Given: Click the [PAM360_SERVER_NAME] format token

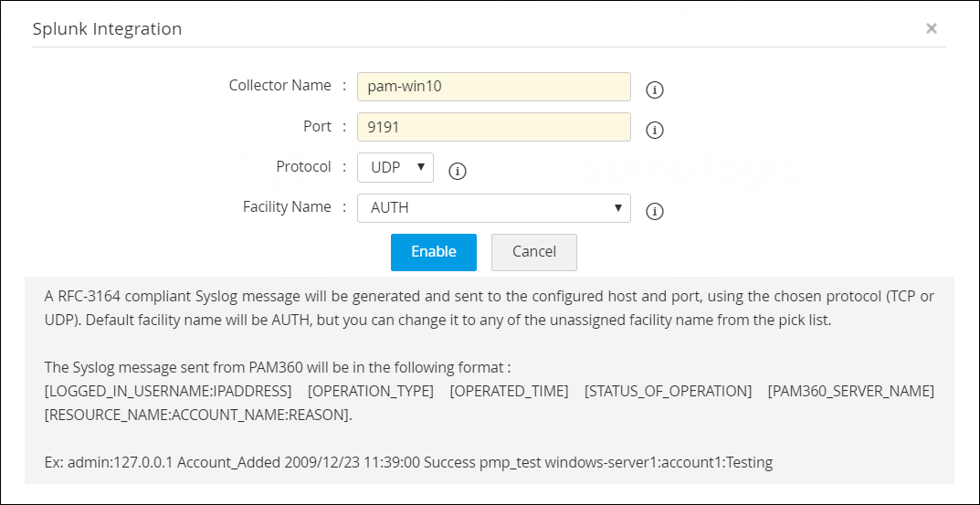Looking at the screenshot, I should click(851, 391).
